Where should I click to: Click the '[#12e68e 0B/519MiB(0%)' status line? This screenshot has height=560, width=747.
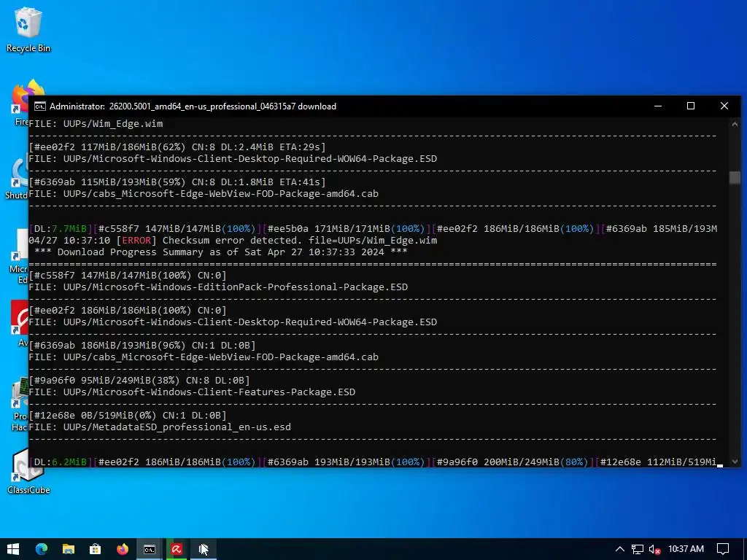[x=127, y=415]
